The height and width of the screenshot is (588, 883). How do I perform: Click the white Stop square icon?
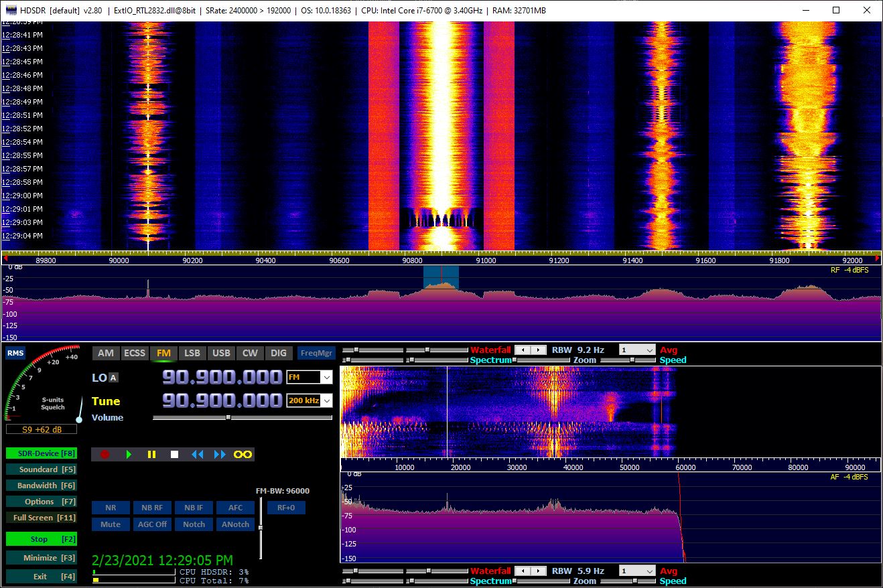174,454
